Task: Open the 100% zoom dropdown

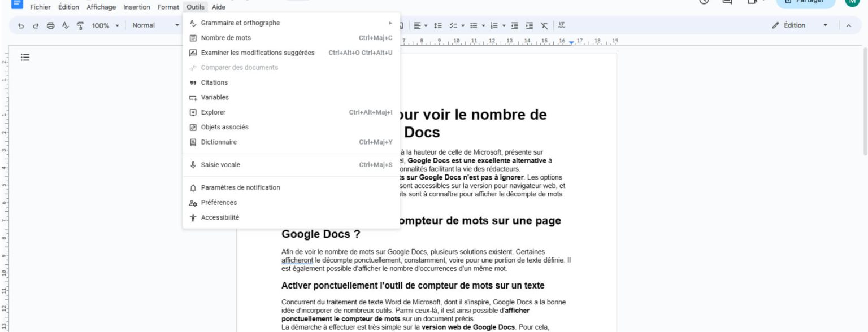Action: (x=106, y=25)
